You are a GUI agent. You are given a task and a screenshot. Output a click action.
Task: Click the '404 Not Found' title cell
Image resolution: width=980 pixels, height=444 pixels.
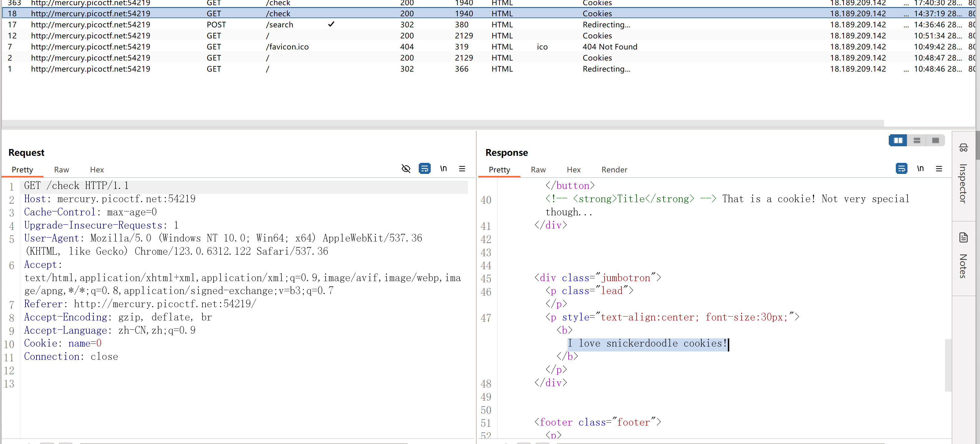[x=610, y=47]
